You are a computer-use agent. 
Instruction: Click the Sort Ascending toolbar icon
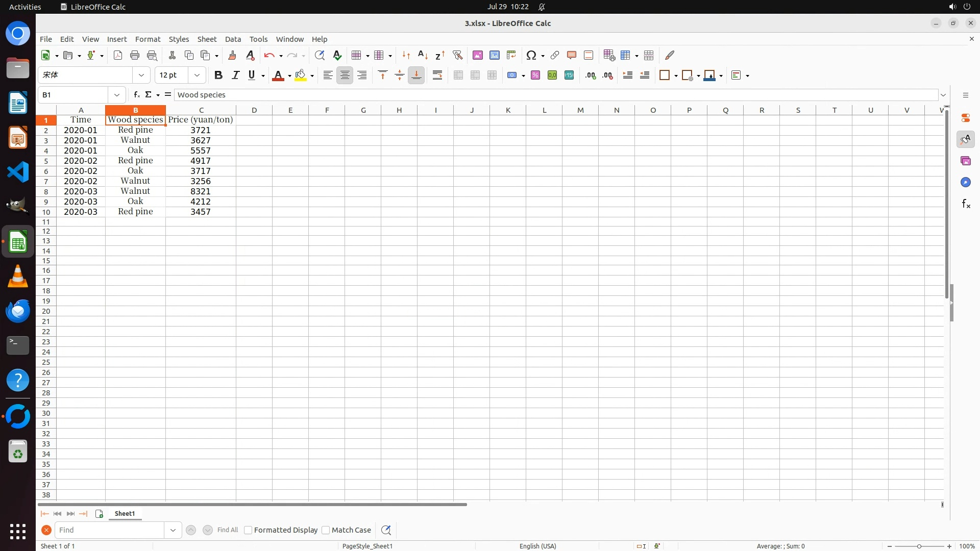pyautogui.click(x=423, y=55)
